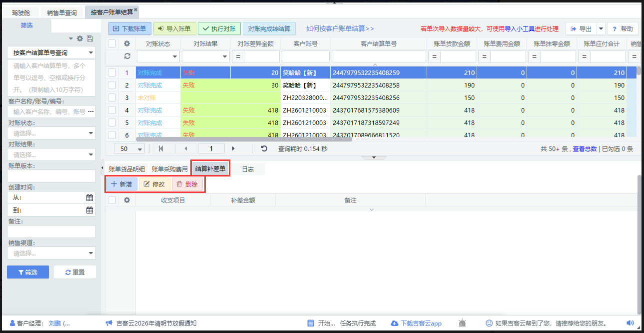This screenshot has height=333, width=644.
Task: Click the 账单版本 input field
Action: pyautogui.click(x=51, y=176)
